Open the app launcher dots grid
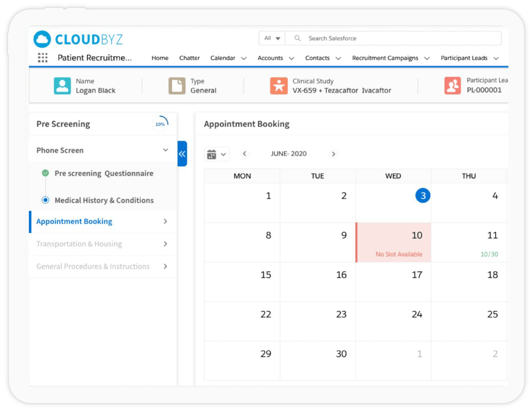This screenshot has width=532, height=411. 43,58
